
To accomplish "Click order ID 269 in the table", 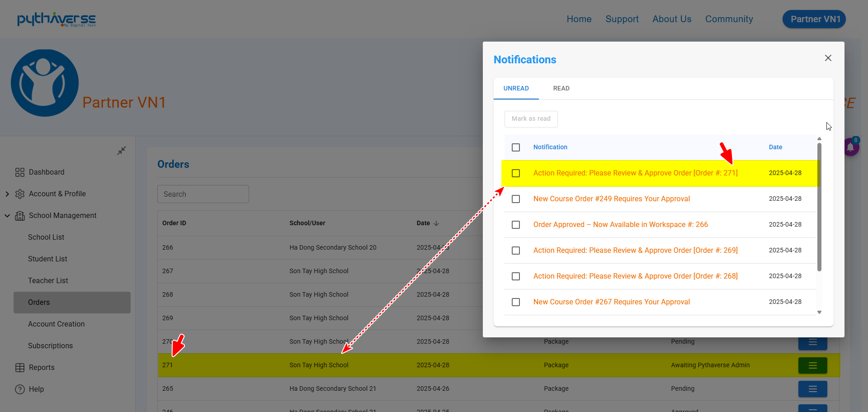I will [168, 318].
